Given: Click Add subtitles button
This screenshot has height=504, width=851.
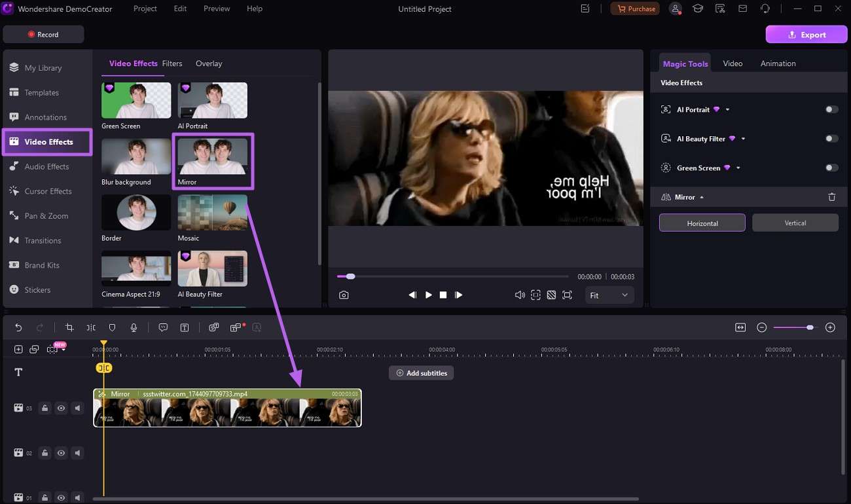Looking at the screenshot, I should (421, 373).
